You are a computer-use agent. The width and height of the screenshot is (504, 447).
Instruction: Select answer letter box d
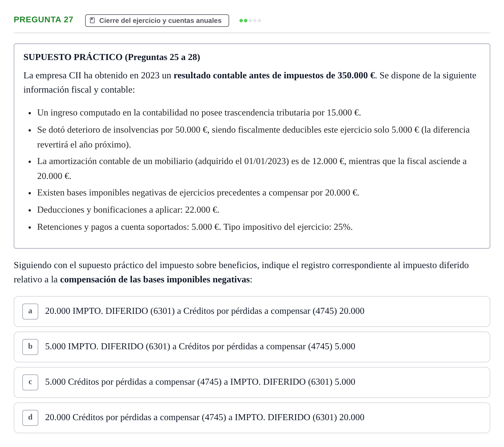click(30, 418)
